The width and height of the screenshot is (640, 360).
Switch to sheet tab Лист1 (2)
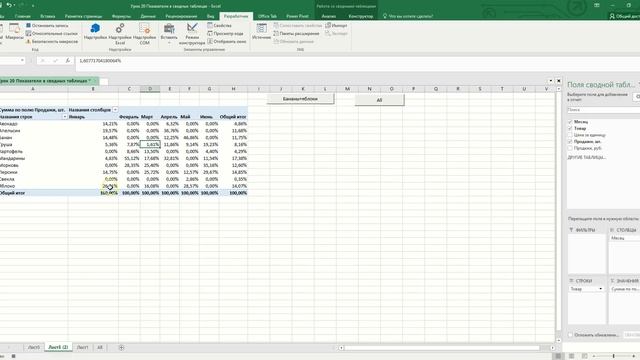(x=58, y=347)
